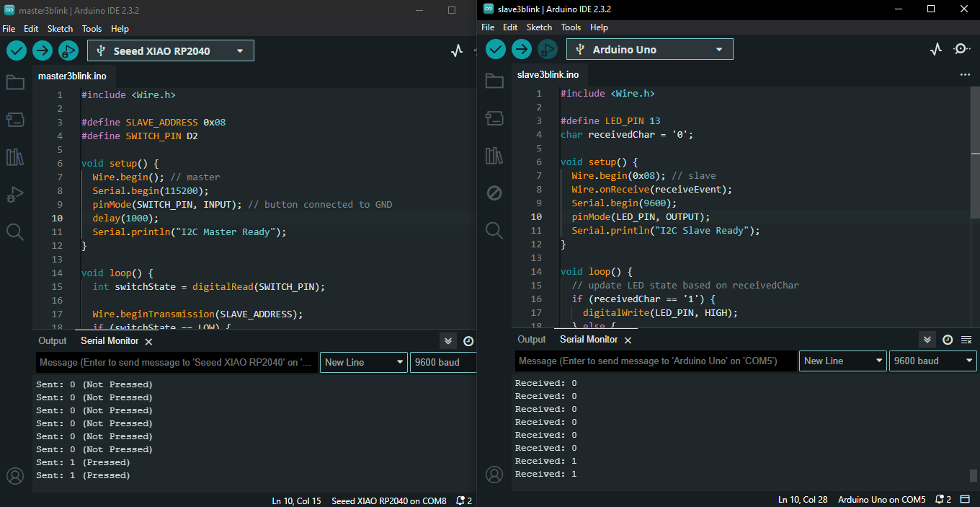This screenshot has width=980, height=507.
Task: Select the slave3blink.ino editor tab
Action: coord(548,74)
